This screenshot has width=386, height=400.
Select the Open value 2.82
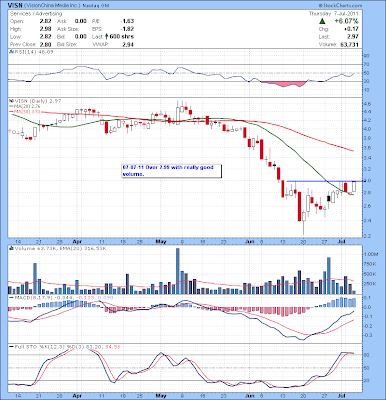(x=45, y=21)
